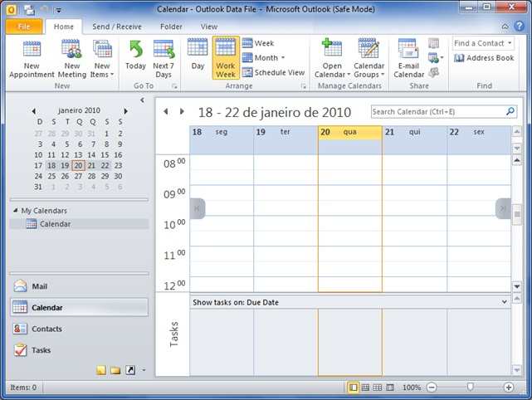Go to previous month in date navigator

click(33, 111)
